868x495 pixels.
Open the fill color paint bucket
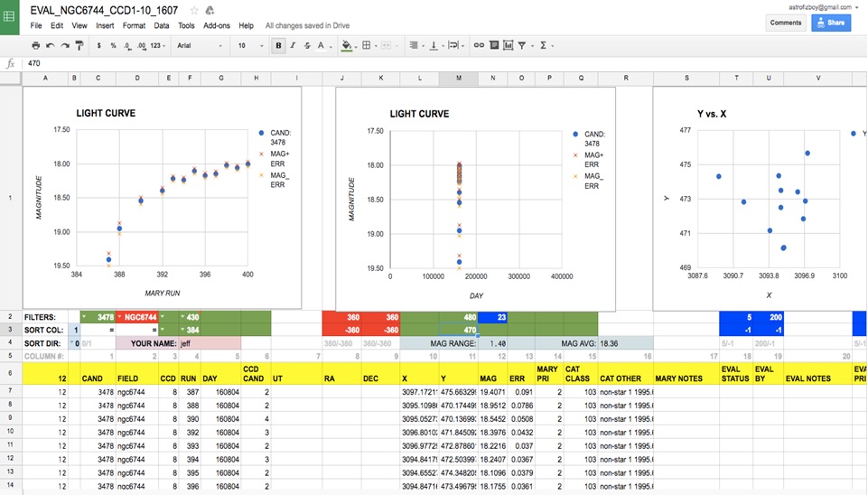(347, 45)
